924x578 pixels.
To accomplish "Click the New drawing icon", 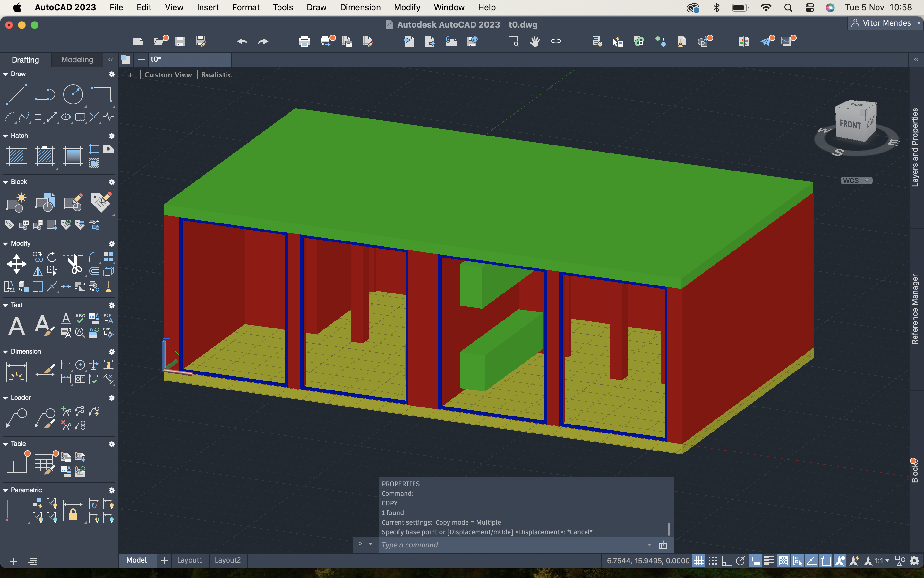I will 137,41.
